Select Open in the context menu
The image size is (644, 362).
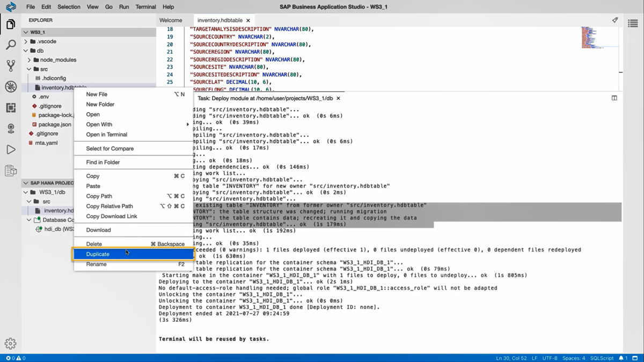click(x=133, y=115)
